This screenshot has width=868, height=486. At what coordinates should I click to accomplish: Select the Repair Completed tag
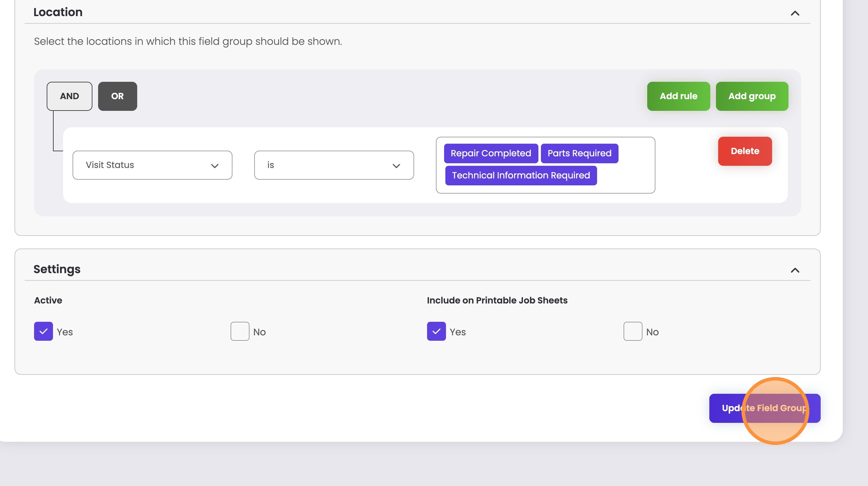coord(490,153)
